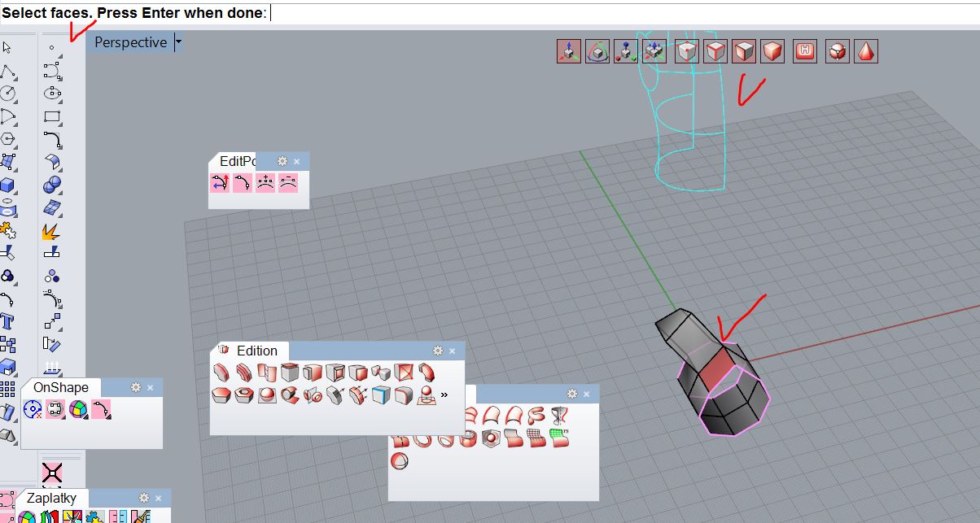Click the black X curve icon
The image size is (980, 523).
tap(52, 473)
